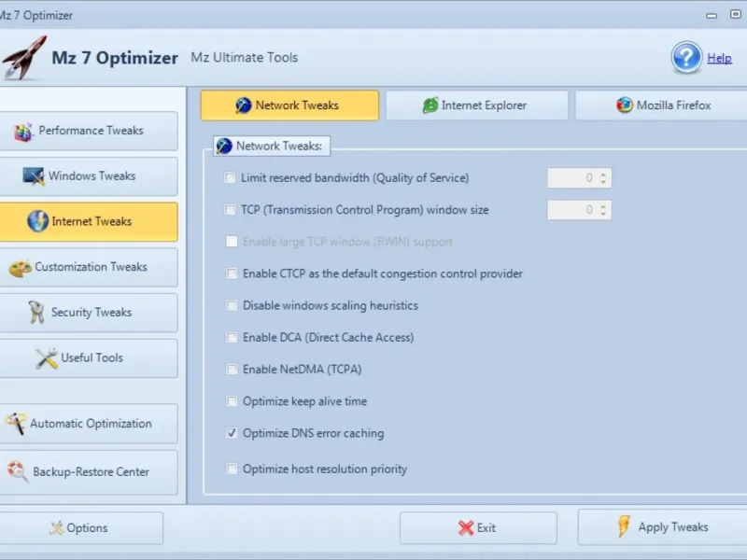This screenshot has height=560, width=747.
Task: Click the Apply Tweaks button
Action: 663,526
